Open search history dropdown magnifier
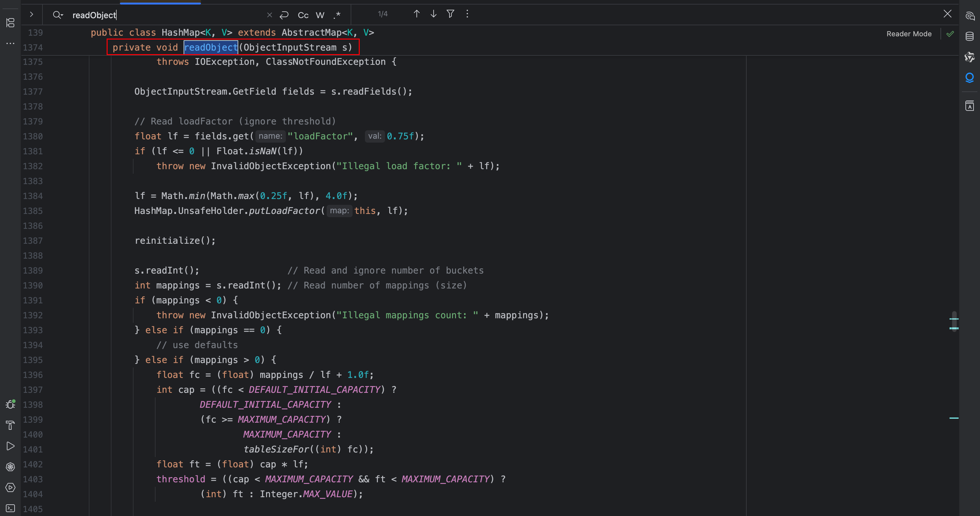Viewport: 980px width, 516px height. tap(58, 15)
